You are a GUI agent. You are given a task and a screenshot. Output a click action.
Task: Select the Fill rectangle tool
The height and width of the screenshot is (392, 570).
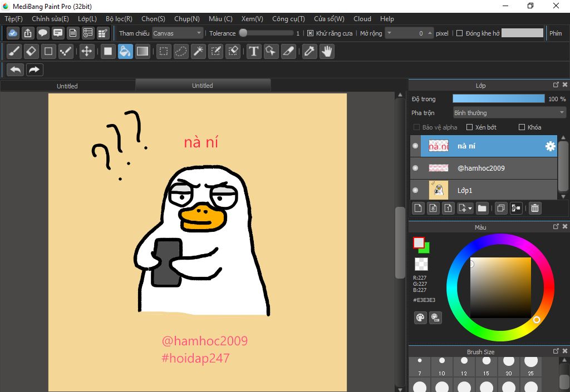click(107, 51)
